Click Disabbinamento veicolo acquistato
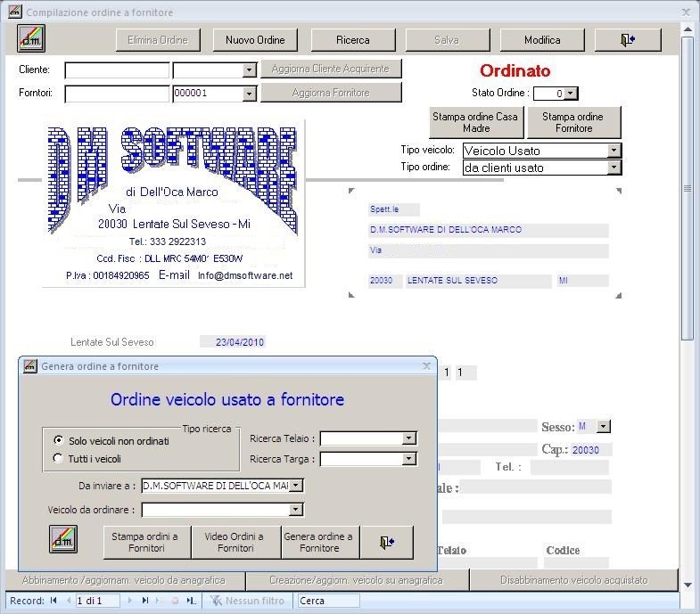This screenshot has height=614, width=700. click(x=573, y=580)
